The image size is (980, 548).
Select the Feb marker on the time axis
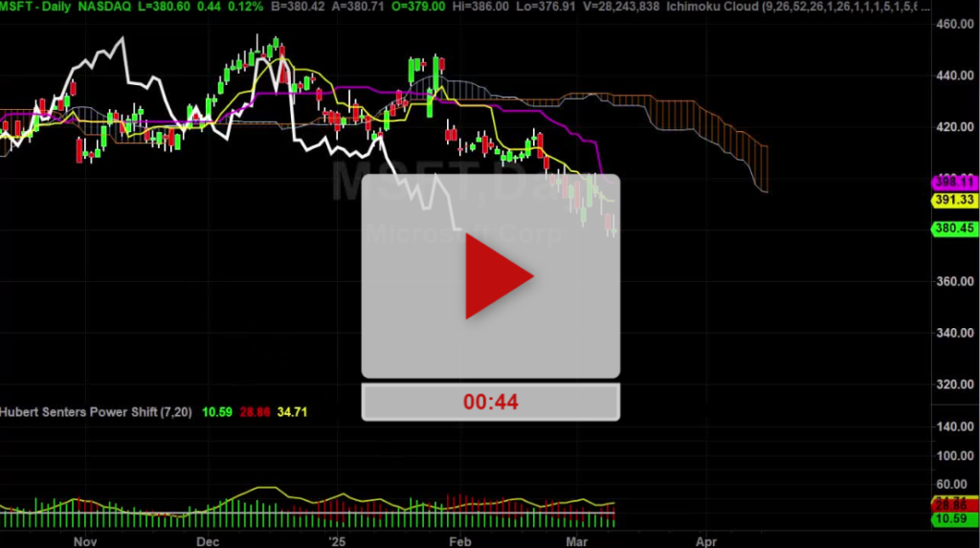460,541
